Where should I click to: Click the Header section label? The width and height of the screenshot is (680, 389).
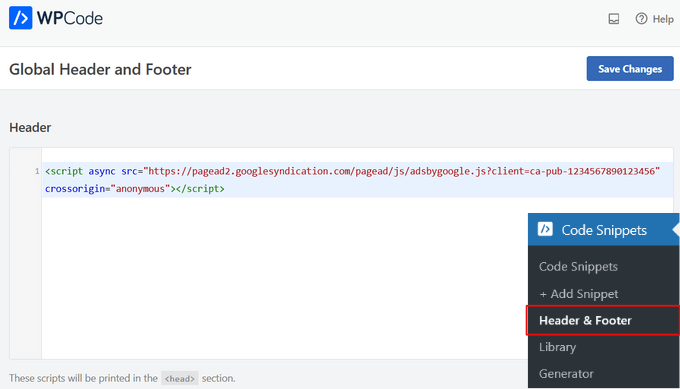(30, 127)
